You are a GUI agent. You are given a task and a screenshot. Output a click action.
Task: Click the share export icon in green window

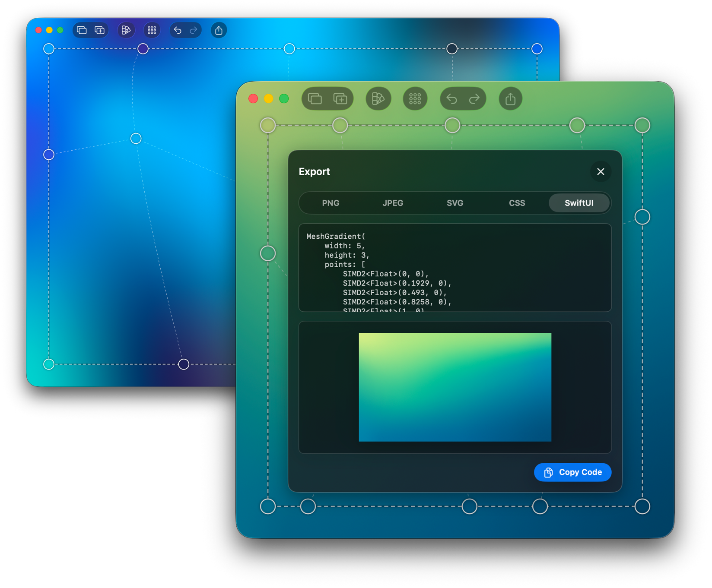(510, 99)
